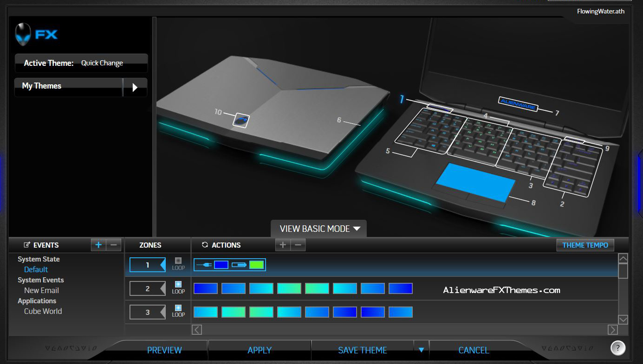Screen dimensions: 643x364
Task: Click the System Events heading in Events
Action: click(x=41, y=280)
